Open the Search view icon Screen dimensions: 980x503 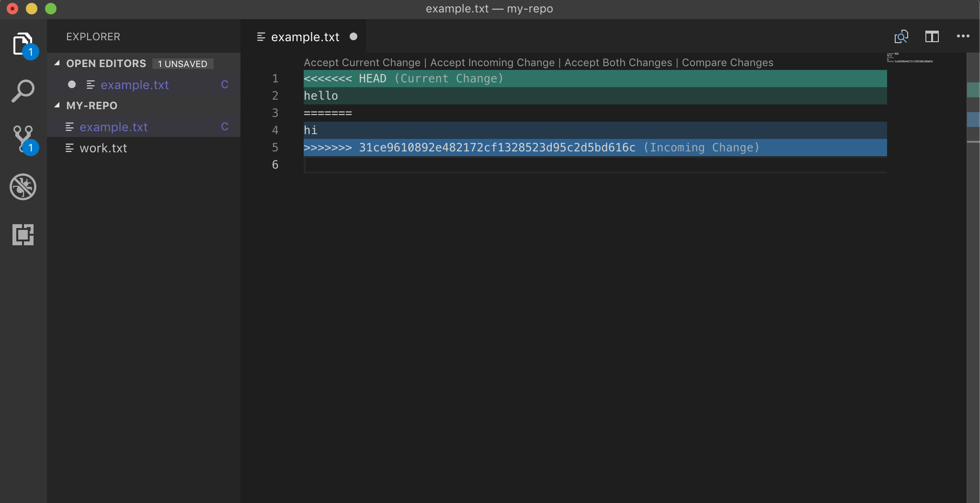[x=23, y=91]
